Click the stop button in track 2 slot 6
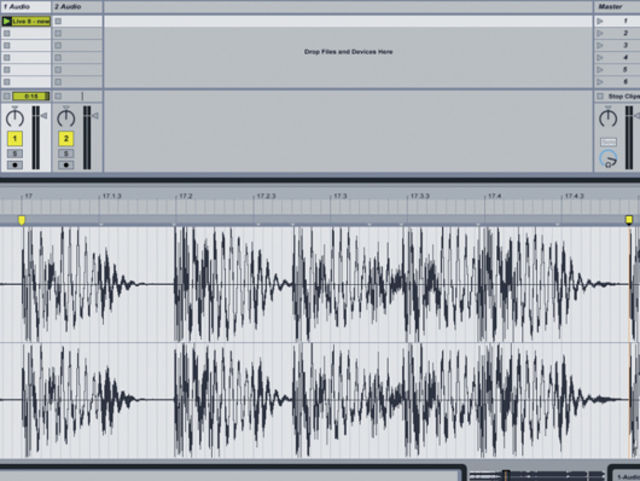Viewport: 640px width, 481px height. (58, 82)
